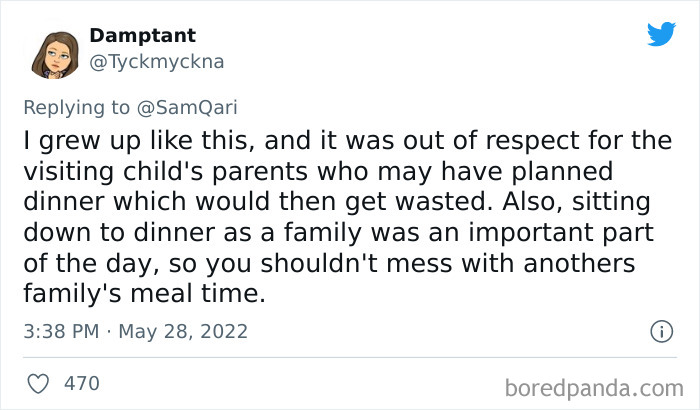Like the tweet with the heart icon
This screenshot has width=700, height=410.
coord(38,382)
